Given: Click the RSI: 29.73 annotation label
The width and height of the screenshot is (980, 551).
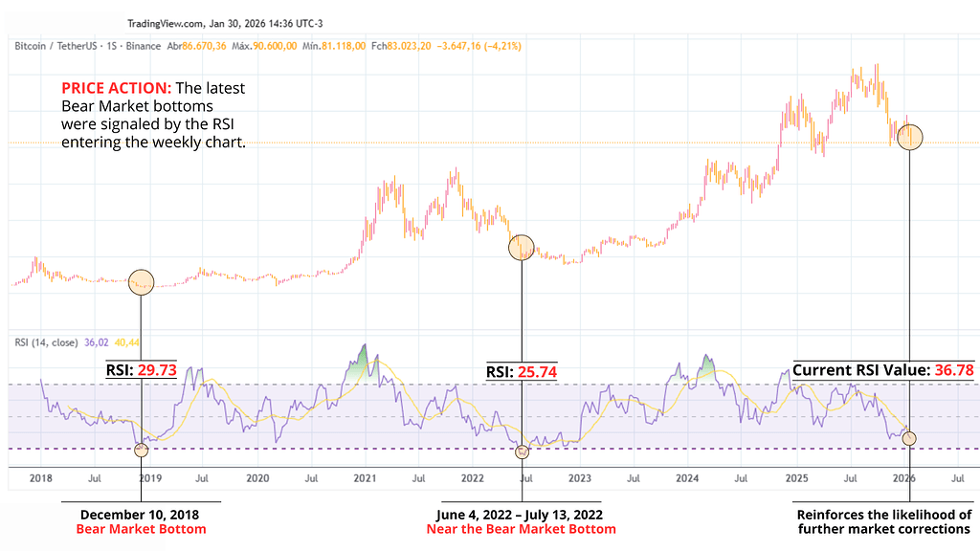Looking at the screenshot, I should click(141, 370).
